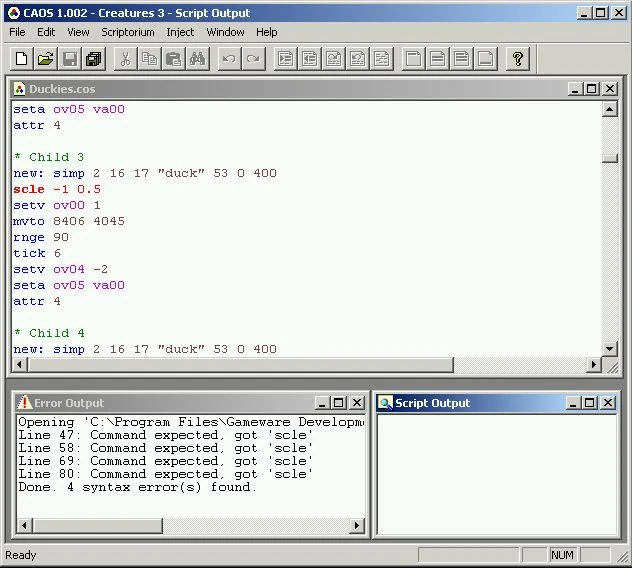This screenshot has height=568, width=632.
Task: Click the 'setv ov04 -2' line
Action: click(x=60, y=269)
